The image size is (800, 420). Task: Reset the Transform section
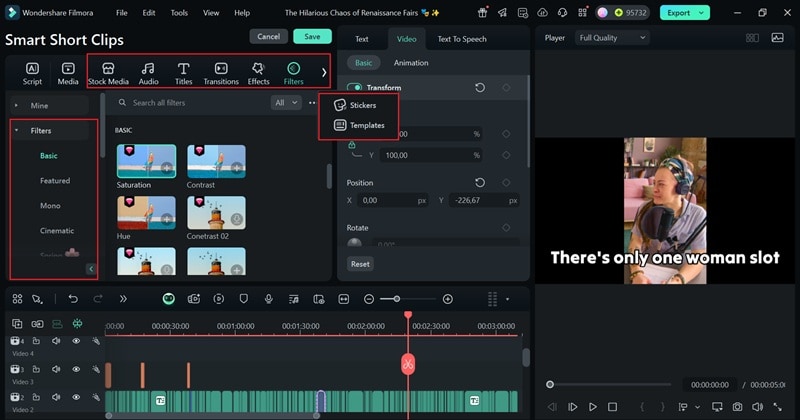(x=480, y=88)
